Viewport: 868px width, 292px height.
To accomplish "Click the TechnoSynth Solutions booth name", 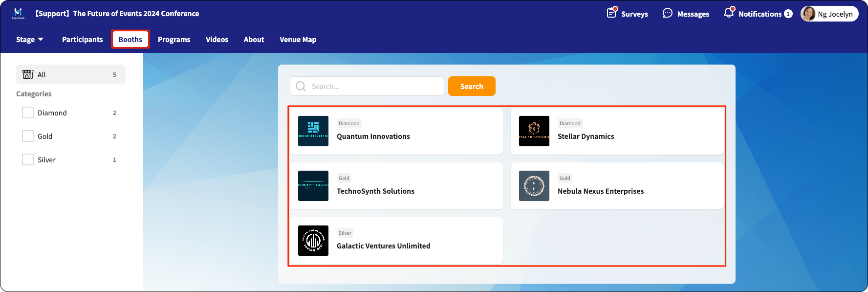I will pyautogui.click(x=375, y=191).
